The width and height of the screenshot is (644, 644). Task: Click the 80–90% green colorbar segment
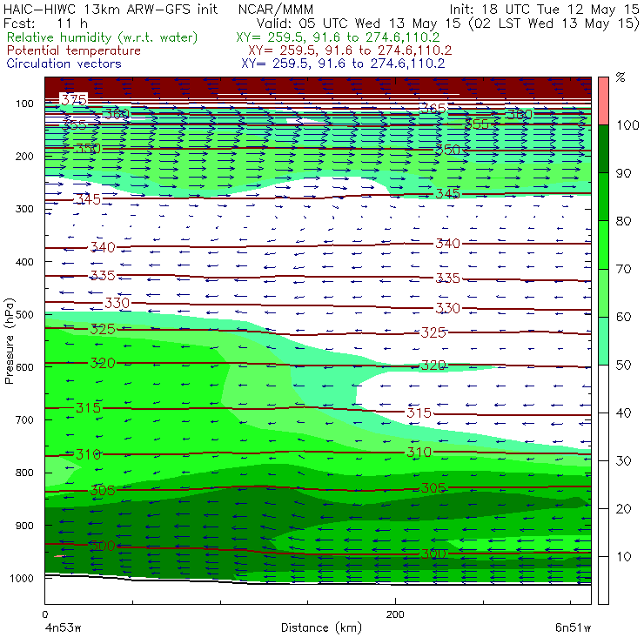click(603, 197)
